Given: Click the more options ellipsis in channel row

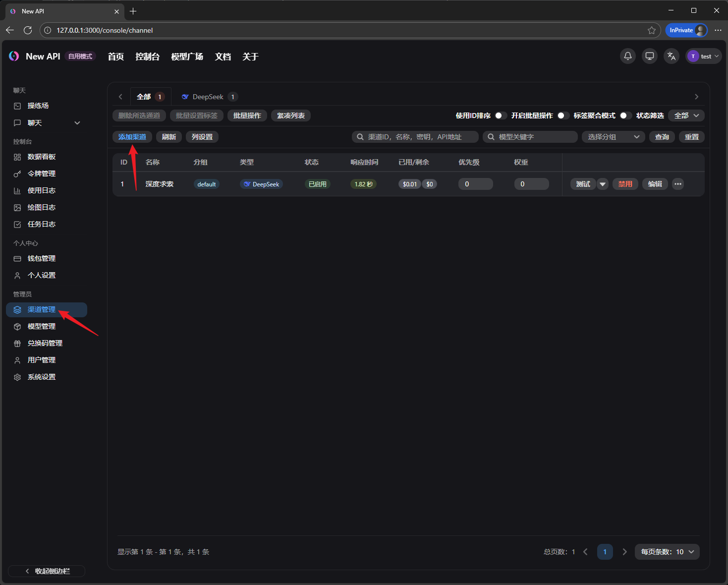Looking at the screenshot, I should pyautogui.click(x=678, y=184).
